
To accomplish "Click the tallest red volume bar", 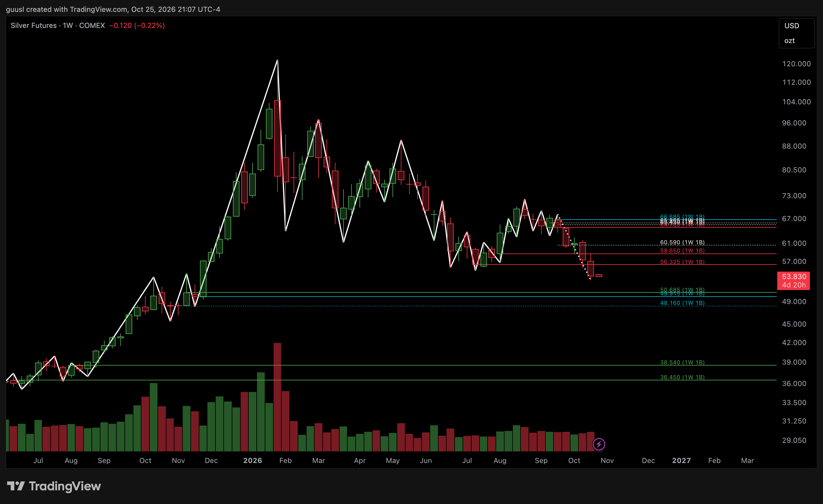I will (277, 397).
